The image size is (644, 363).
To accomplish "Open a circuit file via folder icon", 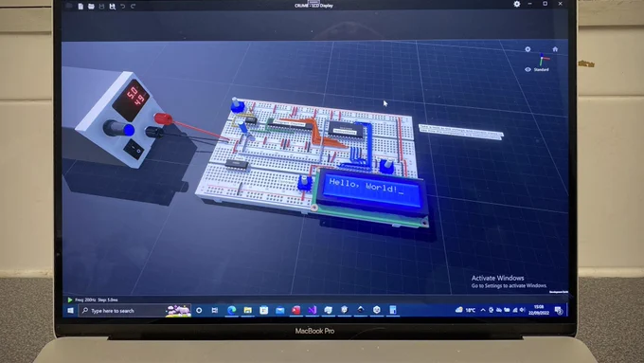I will (91, 7).
